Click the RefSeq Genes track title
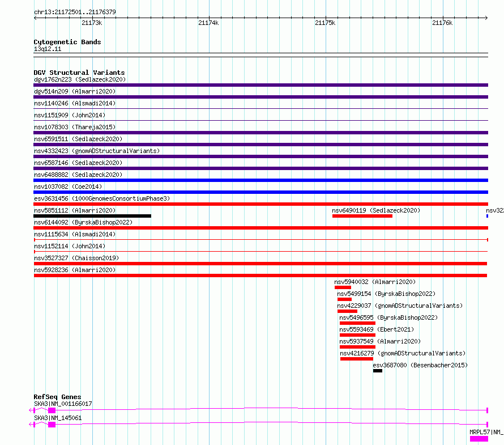 click(x=57, y=397)
